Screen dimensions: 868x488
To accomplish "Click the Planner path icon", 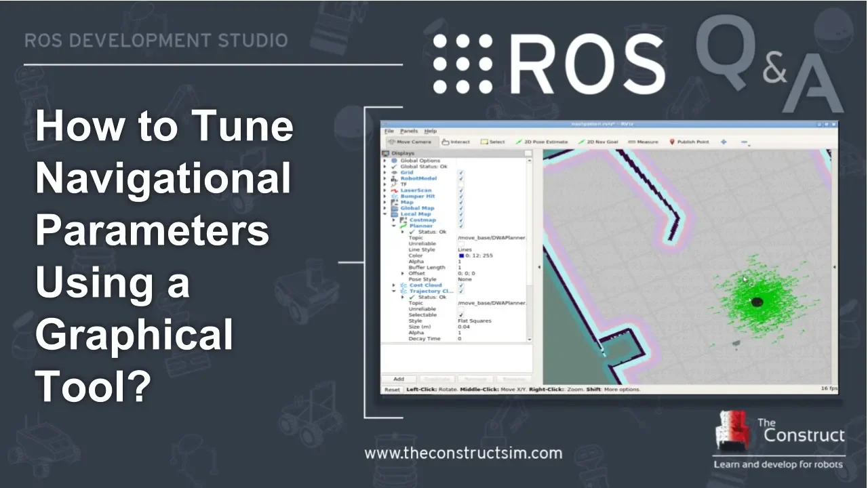I will (403, 226).
